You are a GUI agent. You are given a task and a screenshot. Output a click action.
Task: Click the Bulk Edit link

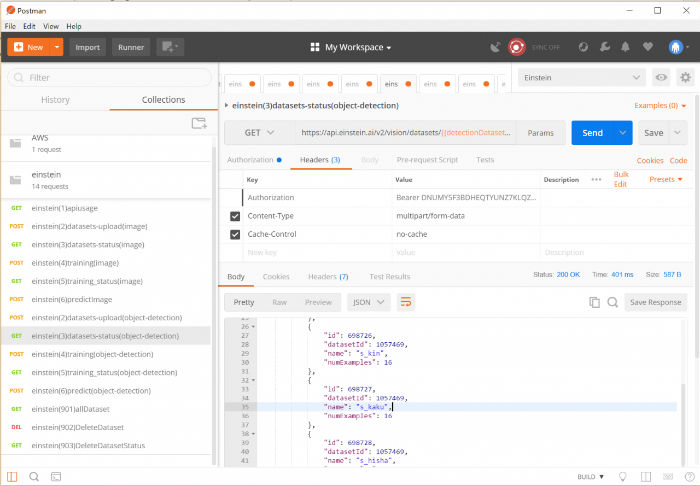pos(621,179)
